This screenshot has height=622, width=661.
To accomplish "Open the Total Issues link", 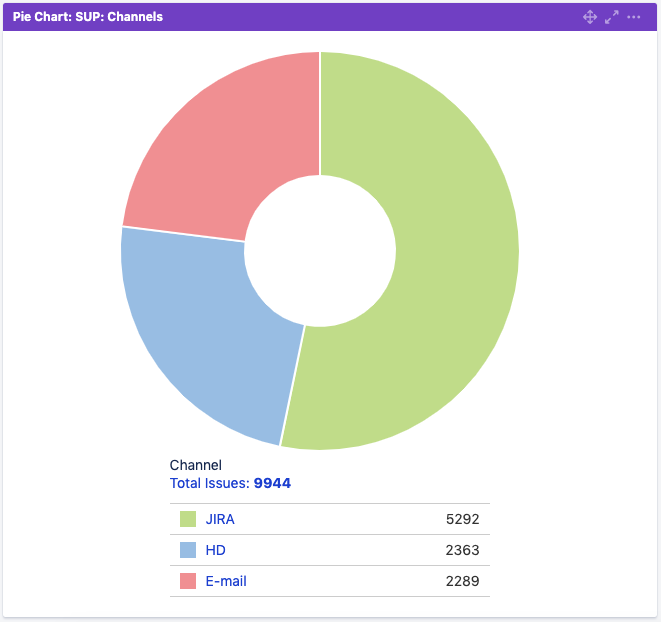I will point(211,483).
